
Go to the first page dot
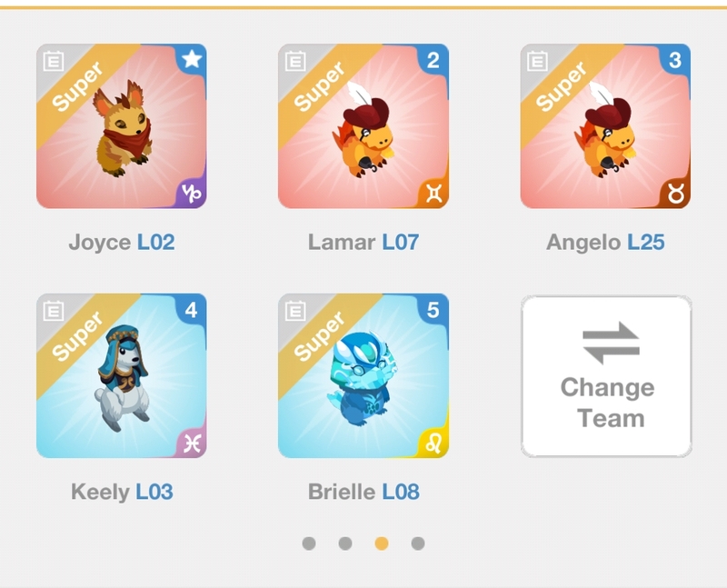pos(309,543)
